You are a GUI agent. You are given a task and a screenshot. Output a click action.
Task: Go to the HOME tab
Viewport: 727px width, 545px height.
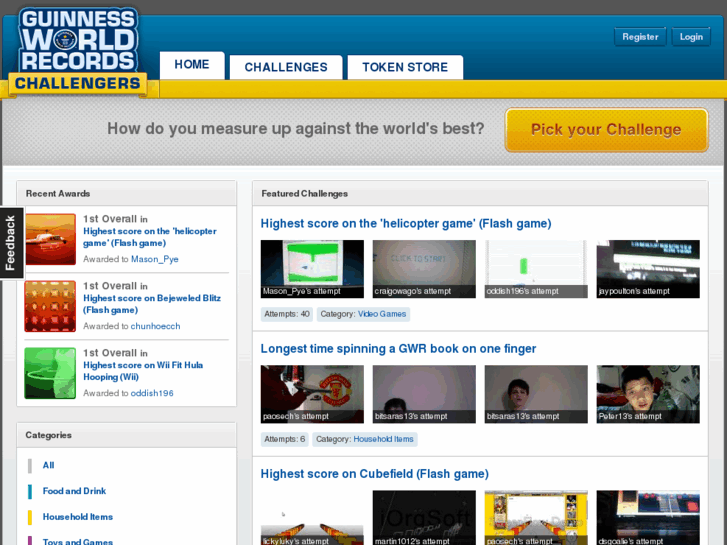[x=192, y=65]
